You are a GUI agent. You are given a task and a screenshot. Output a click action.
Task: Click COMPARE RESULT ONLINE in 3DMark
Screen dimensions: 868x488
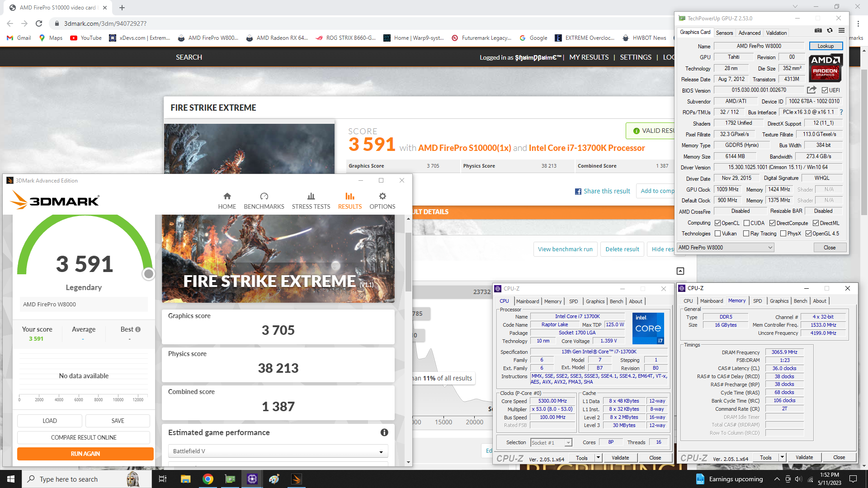click(x=84, y=437)
